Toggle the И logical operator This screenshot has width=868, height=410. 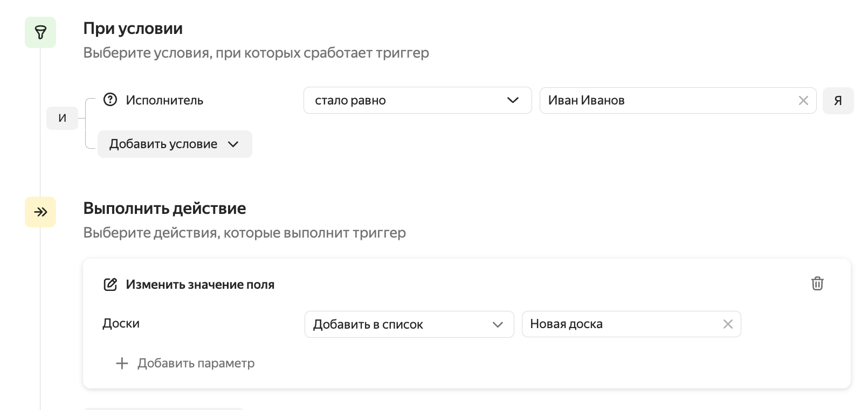click(x=62, y=119)
